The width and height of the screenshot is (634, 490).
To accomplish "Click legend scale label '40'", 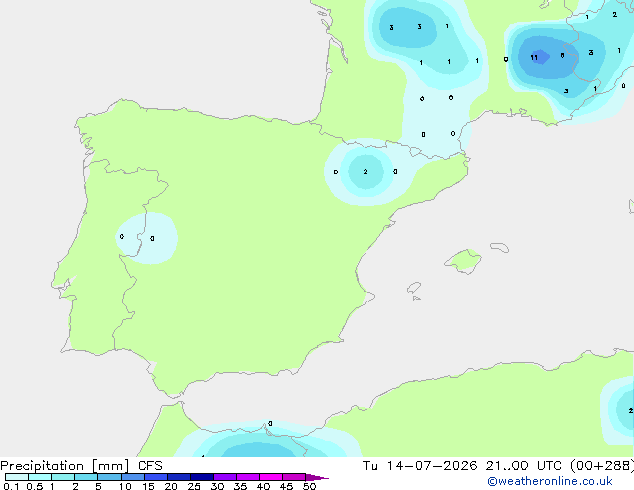I will (x=263, y=486).
